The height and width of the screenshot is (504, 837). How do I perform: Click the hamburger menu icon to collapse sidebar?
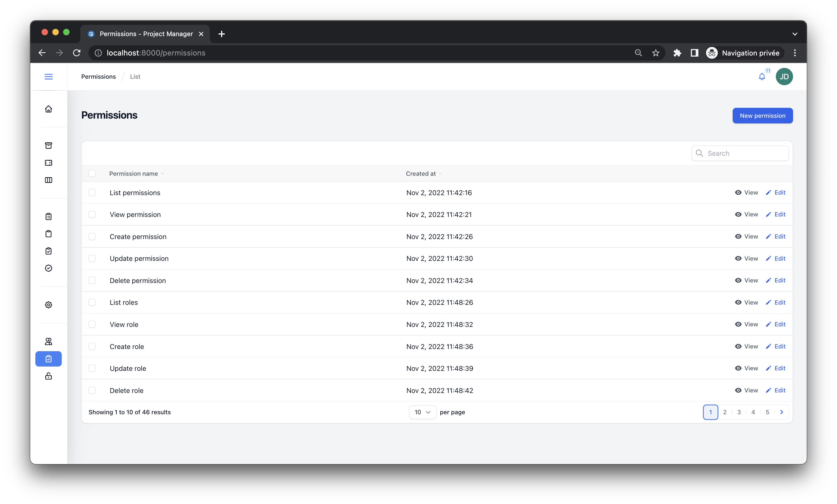click(49, 77)
